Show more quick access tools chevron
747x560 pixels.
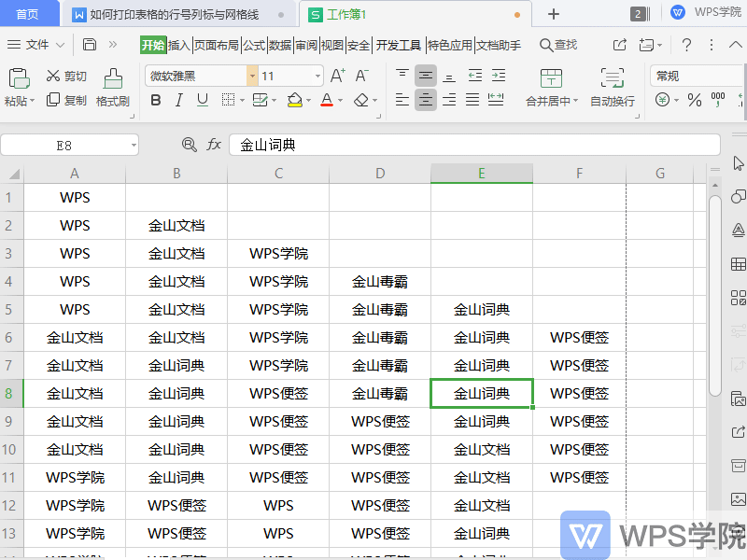(112, 44)
